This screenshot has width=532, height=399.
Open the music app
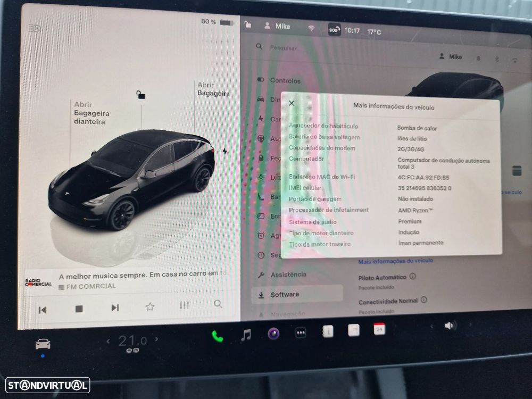(x=246, y=335)
